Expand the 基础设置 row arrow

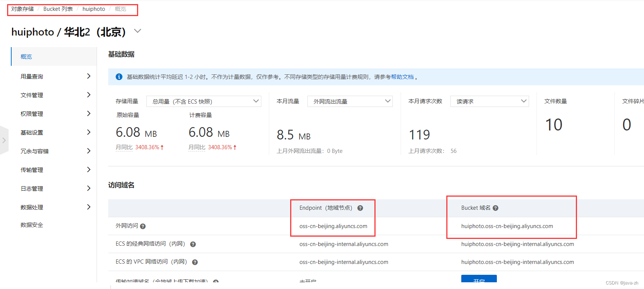(x=89, y=132)
